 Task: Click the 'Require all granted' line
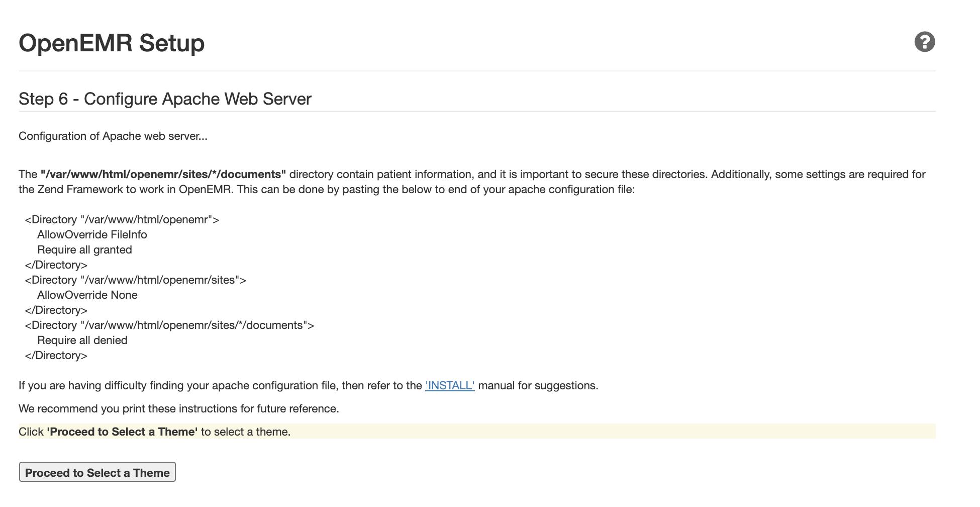(84, 250)
